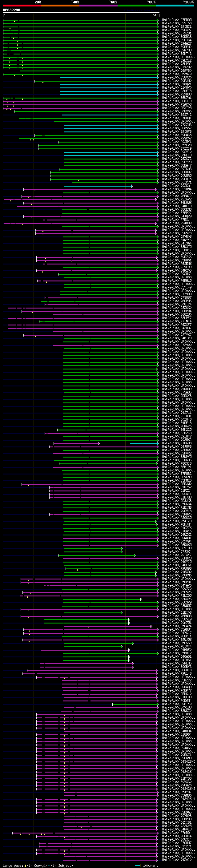
Task: Click the short cyan bar for UniRef100_Q9SKA4
Action: coord(98,186)
